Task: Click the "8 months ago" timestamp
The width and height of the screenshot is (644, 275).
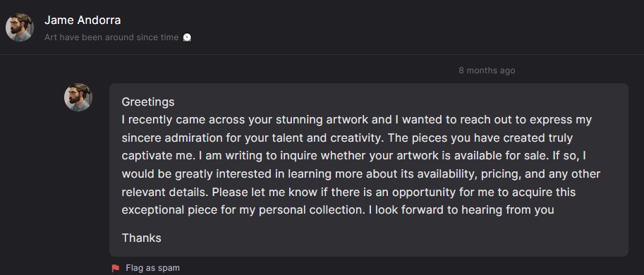Action: point(487,71)
